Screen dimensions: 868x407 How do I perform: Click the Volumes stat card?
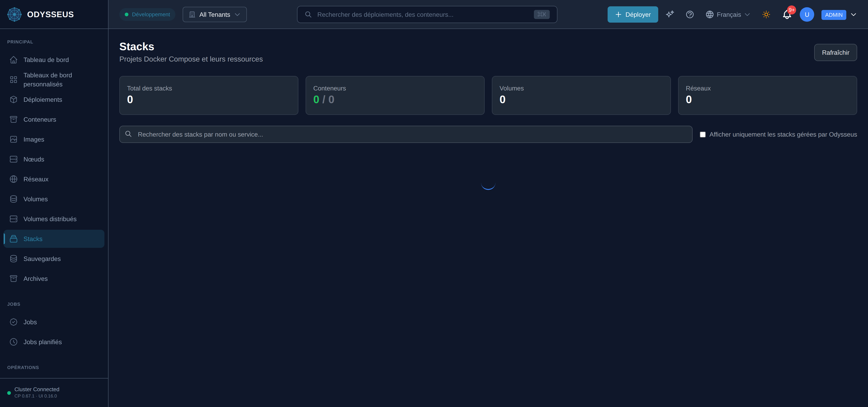click(x=581, y=95)
